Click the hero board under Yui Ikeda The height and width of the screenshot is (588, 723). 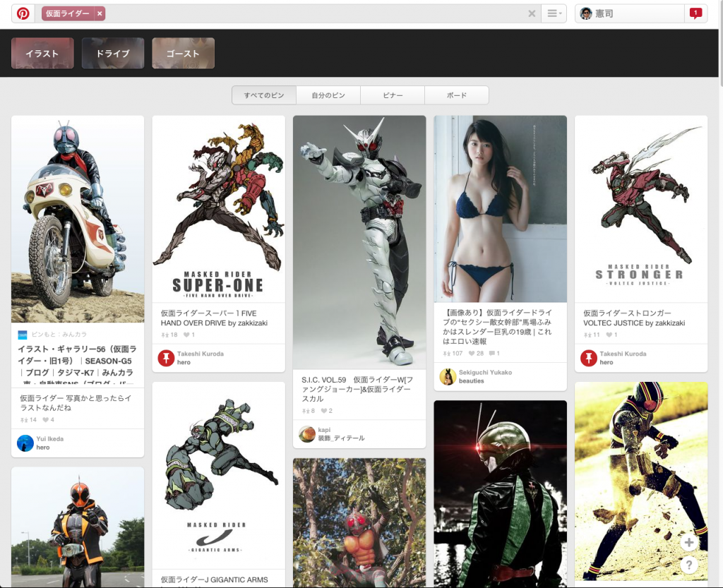click(43, 448)
